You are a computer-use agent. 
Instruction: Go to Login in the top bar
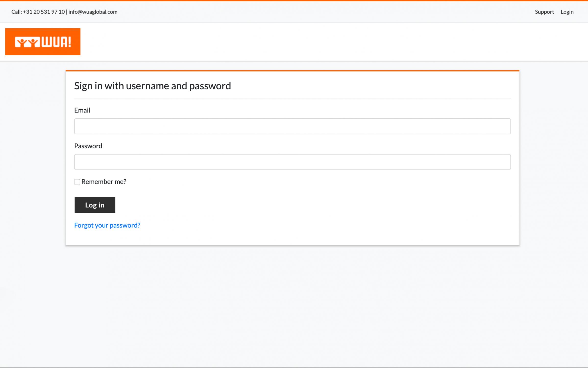pos(567,12)
